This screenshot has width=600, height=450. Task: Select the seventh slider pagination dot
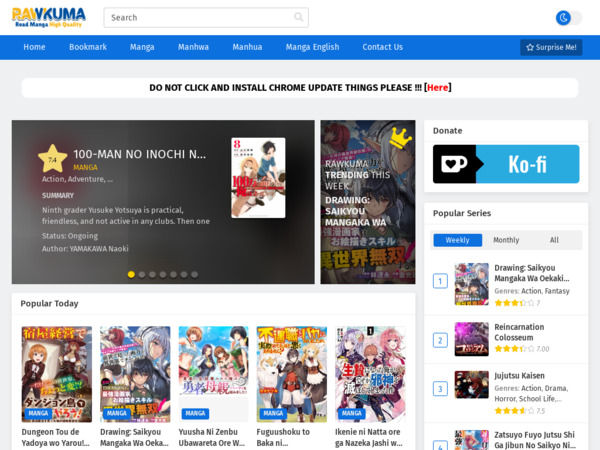pos(194,274)
